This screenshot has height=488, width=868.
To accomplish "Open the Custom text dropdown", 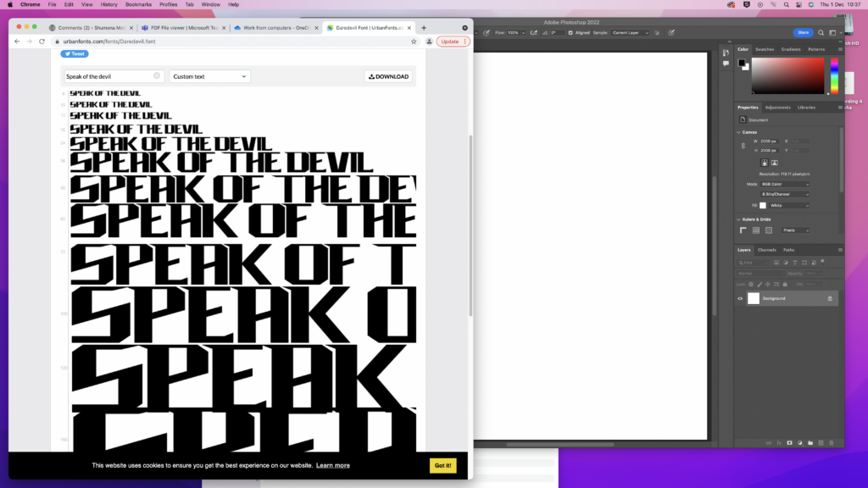I will click(209, 76).
